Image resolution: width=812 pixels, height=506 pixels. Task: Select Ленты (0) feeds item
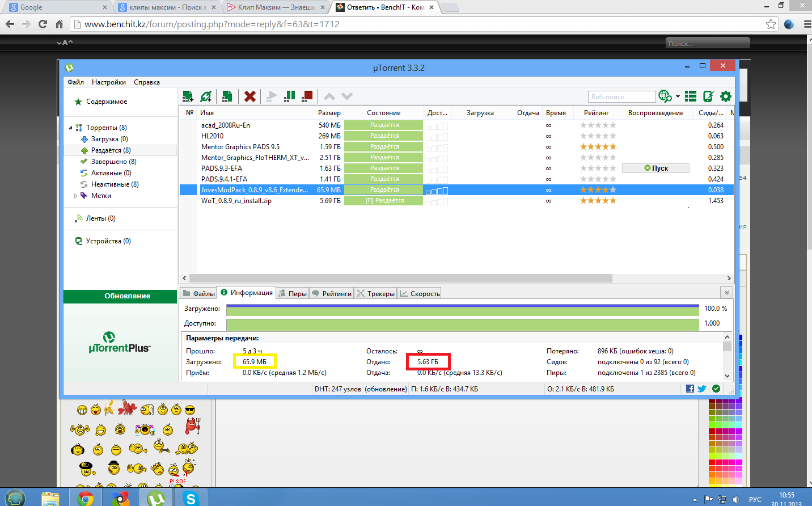point(101,218)
